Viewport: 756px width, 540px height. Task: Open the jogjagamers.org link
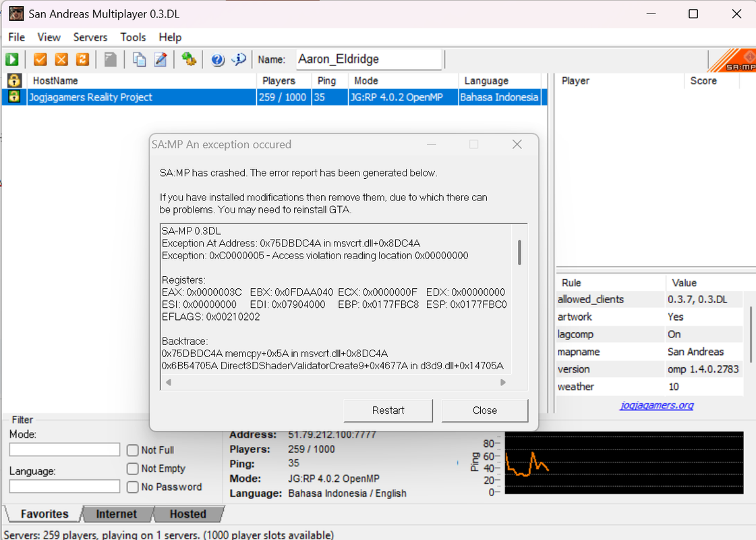[657, 405]
